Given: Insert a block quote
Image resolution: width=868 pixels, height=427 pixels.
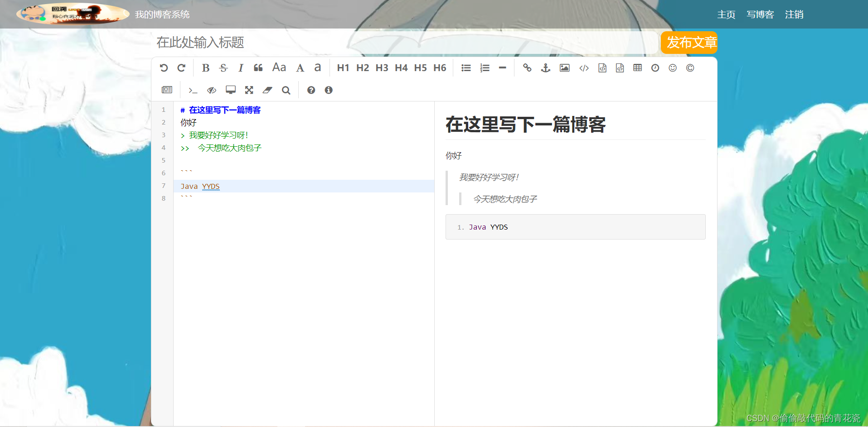Looking at the screenshot, I should [258, 68].
